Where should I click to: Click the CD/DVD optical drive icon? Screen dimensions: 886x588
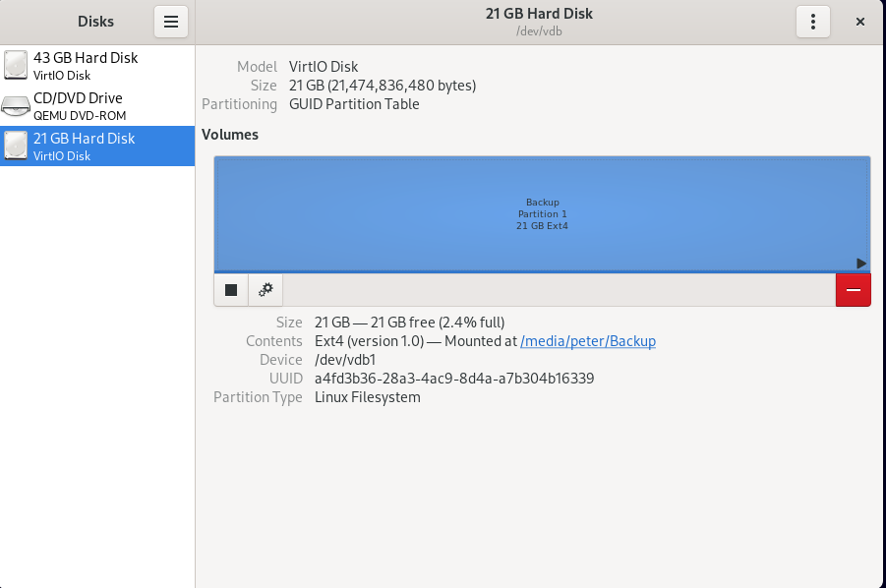pos(17,105)
